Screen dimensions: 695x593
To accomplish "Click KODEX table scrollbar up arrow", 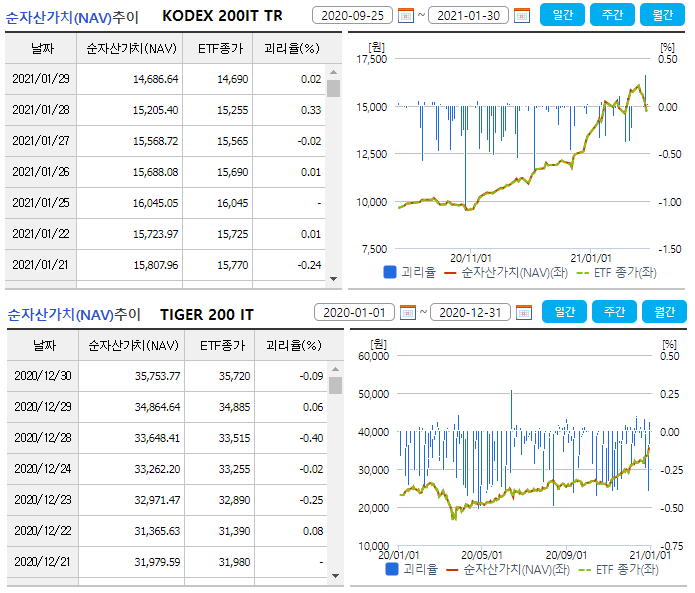I will point(333,72).
